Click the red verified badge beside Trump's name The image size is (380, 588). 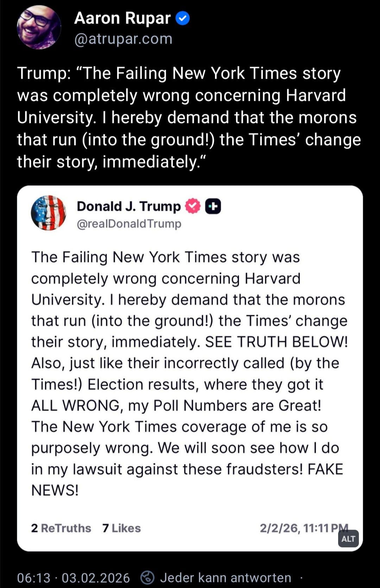(x=193, y=206)
